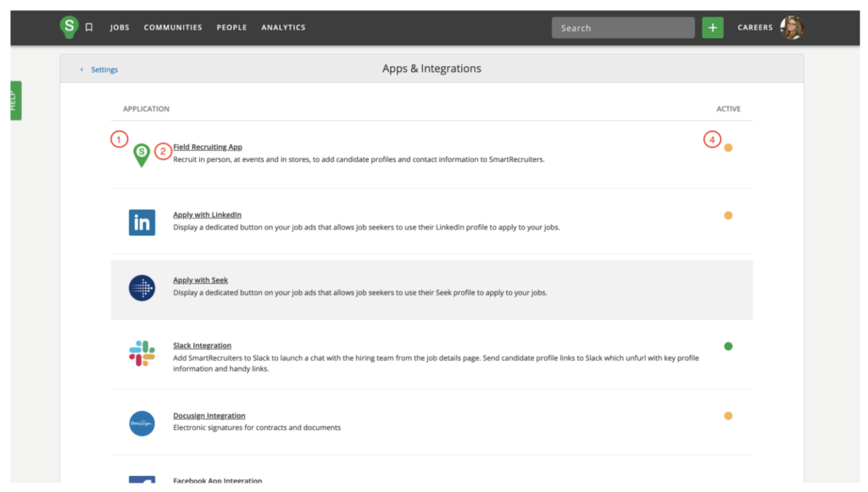Open the Field Recruiting App link
Screen dimensions: 868x492
(208, 147)
